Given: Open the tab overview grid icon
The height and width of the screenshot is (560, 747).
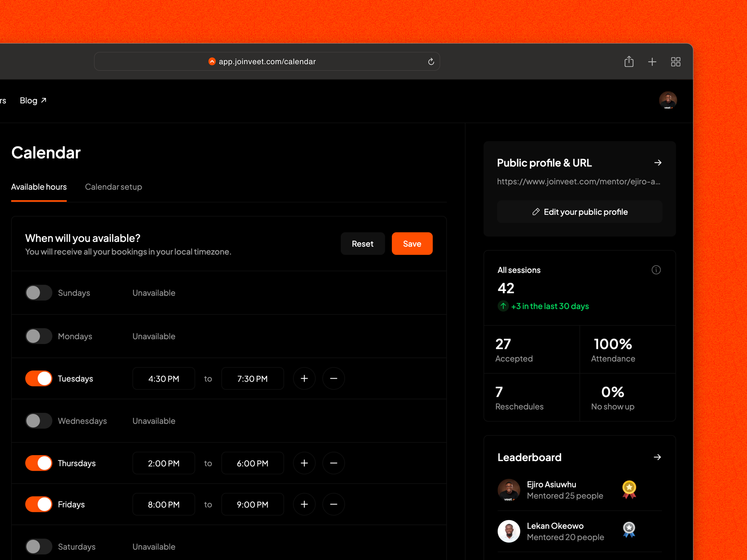Looking at the screenshot, I should tap(675, 62).
